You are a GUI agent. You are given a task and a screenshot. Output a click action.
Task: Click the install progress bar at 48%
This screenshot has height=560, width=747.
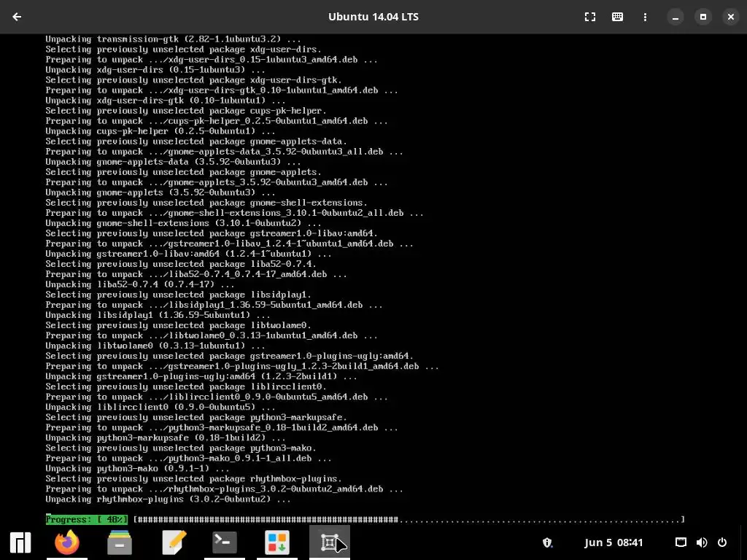[x=365, y=519]
